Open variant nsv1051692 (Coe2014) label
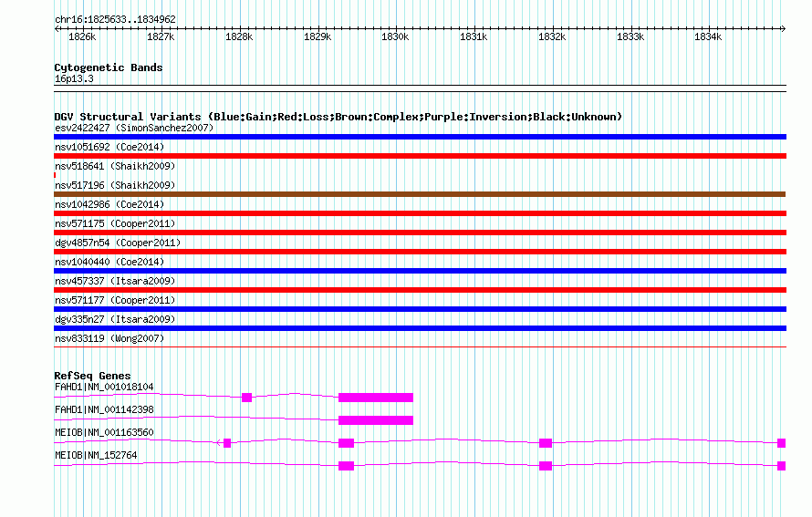This screenshot has height=517, width=812. [x=109, y=147]
